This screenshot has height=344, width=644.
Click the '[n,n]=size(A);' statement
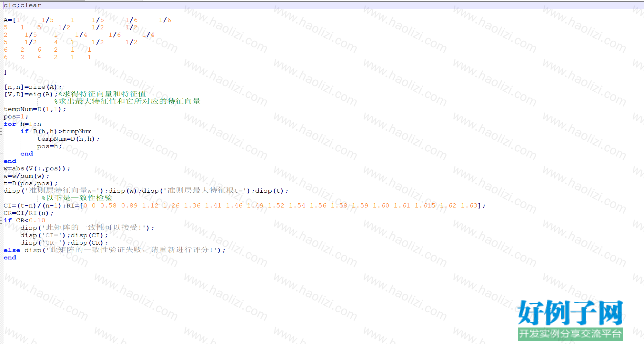click(33, 87)
